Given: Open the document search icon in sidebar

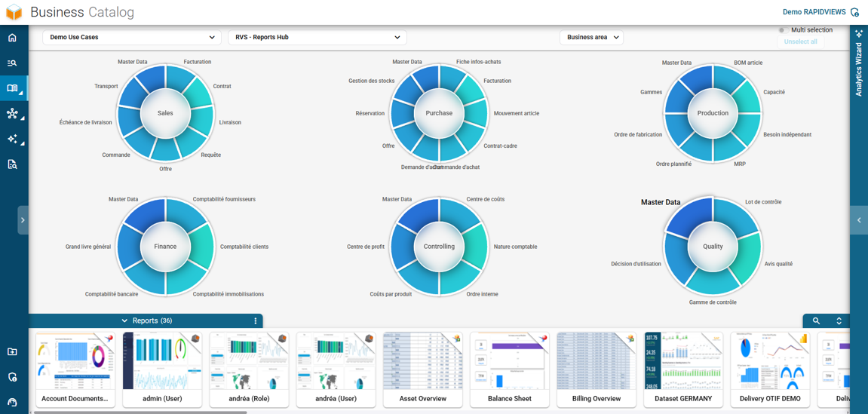Looking at the screenshot, I should click(12, 164).
